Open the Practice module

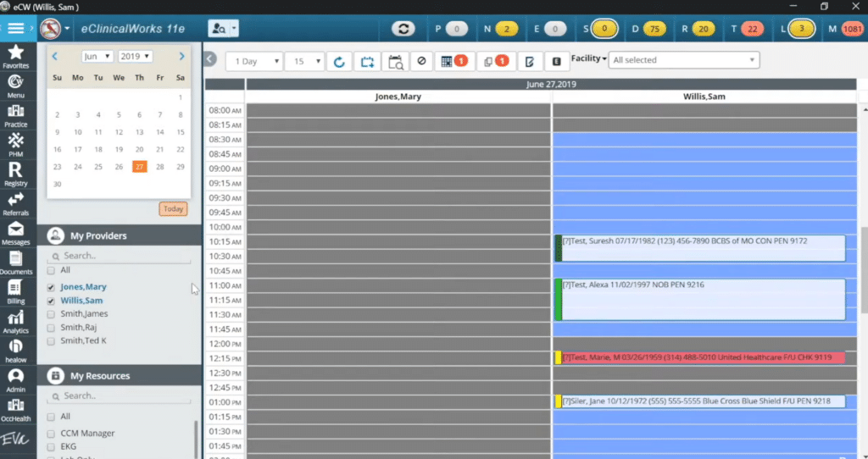pos(15,115)
